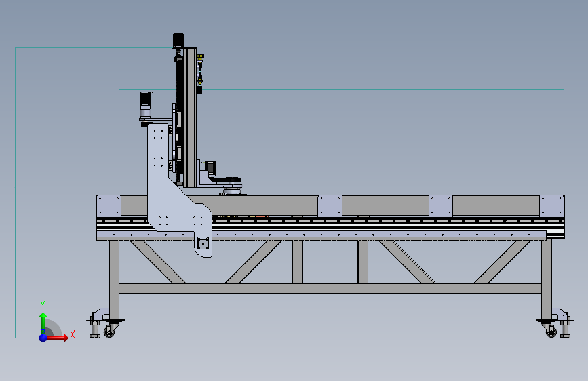Click the 'Y' axis label text
Viewport: 588px width, 381px height.
pos(43,305)
